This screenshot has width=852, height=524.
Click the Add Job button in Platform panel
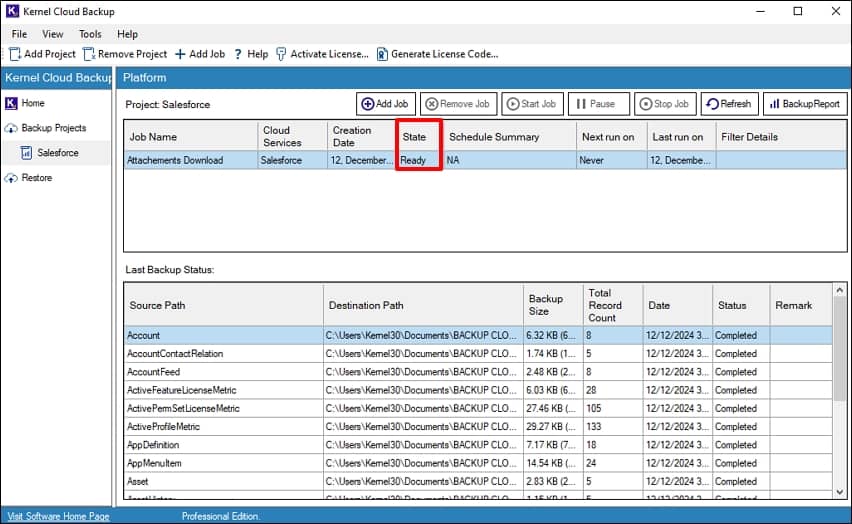pos(386,104)
